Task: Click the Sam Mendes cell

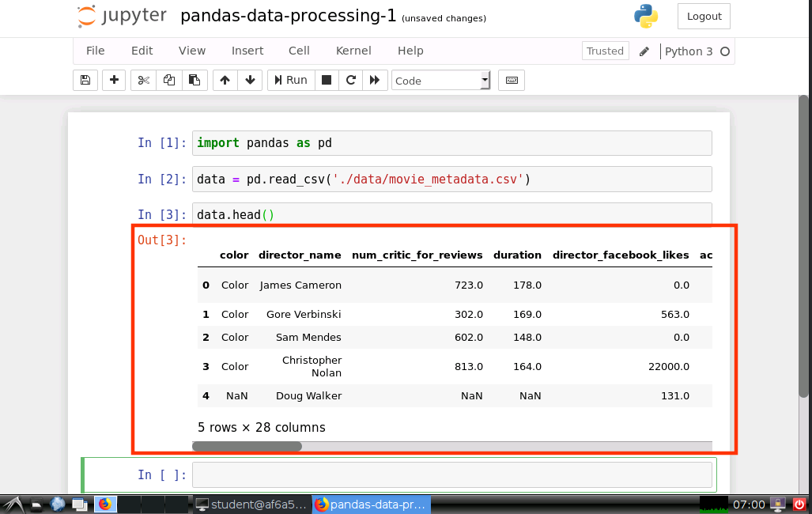Action: pos(308,338)
